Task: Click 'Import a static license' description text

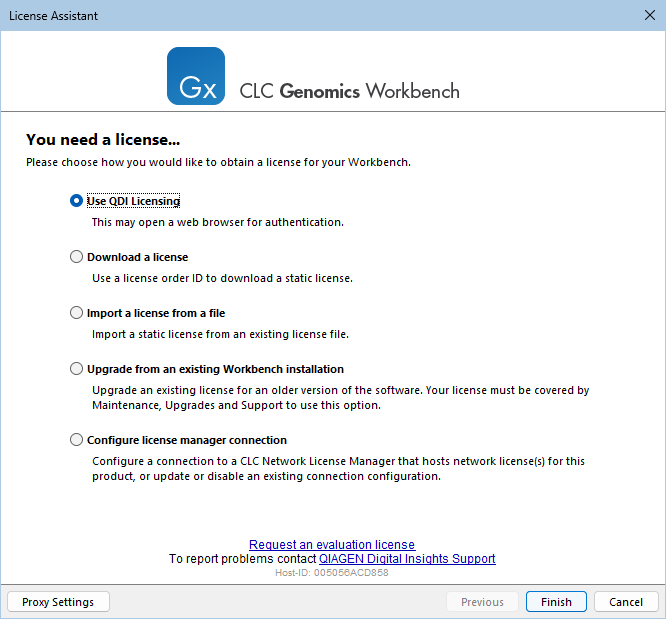Action: tap(220, 334)
